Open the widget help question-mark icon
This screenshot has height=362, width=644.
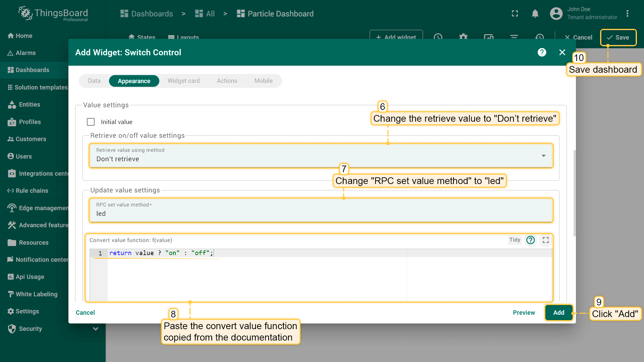542,52
